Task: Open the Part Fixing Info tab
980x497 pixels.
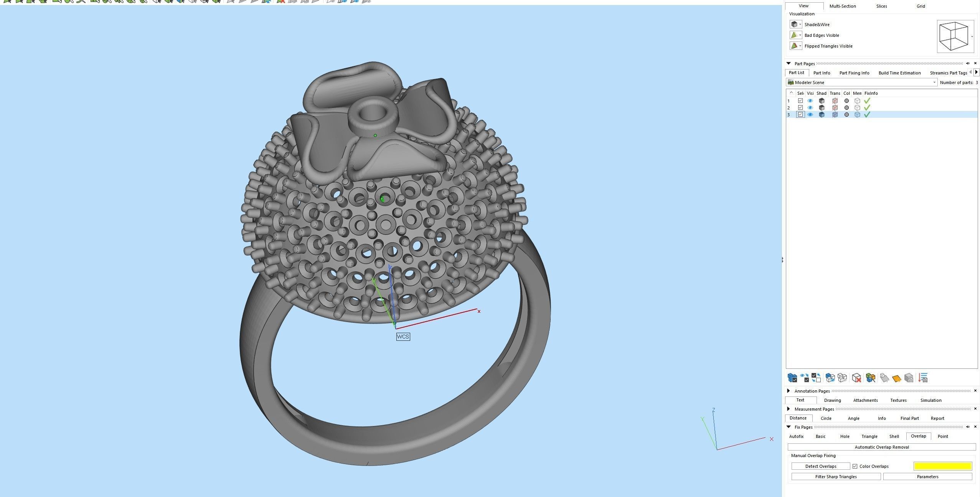Action: tap(854, 73)
